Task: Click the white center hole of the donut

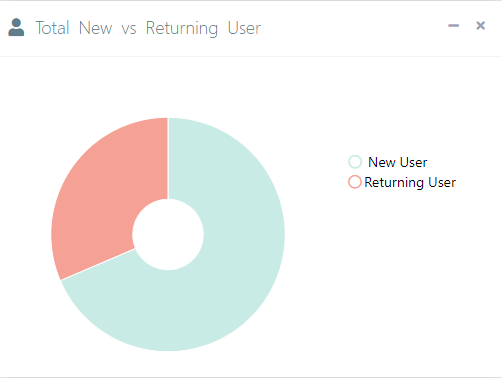Action: [x=168, y=234]
